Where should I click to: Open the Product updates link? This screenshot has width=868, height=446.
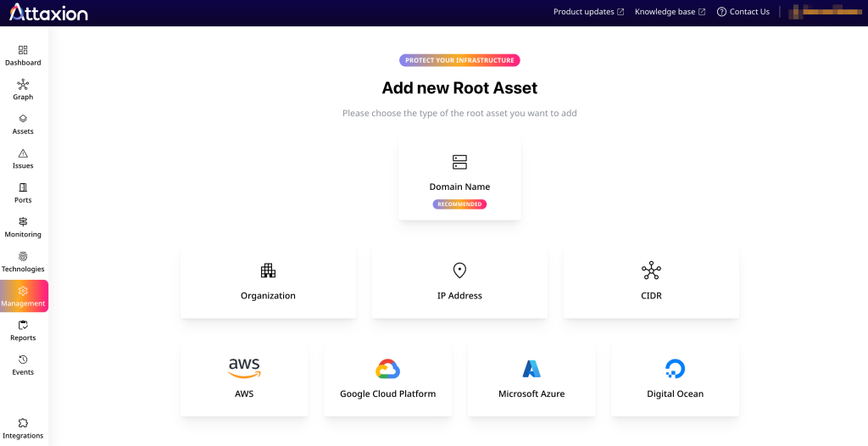(583, 12)
